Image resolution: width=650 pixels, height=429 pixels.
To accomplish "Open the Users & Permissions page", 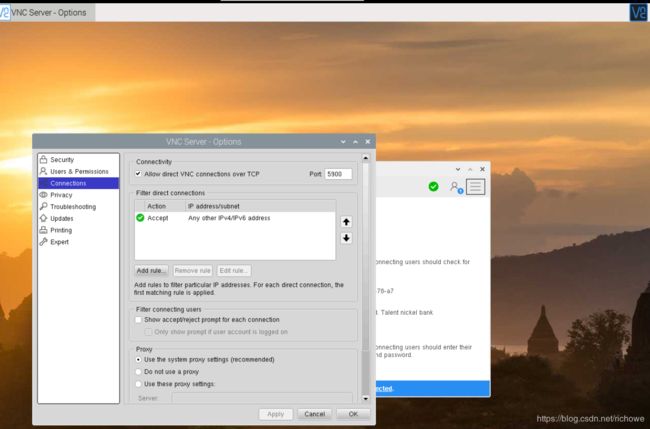I will pyautogui.click(x=78, y=171).
